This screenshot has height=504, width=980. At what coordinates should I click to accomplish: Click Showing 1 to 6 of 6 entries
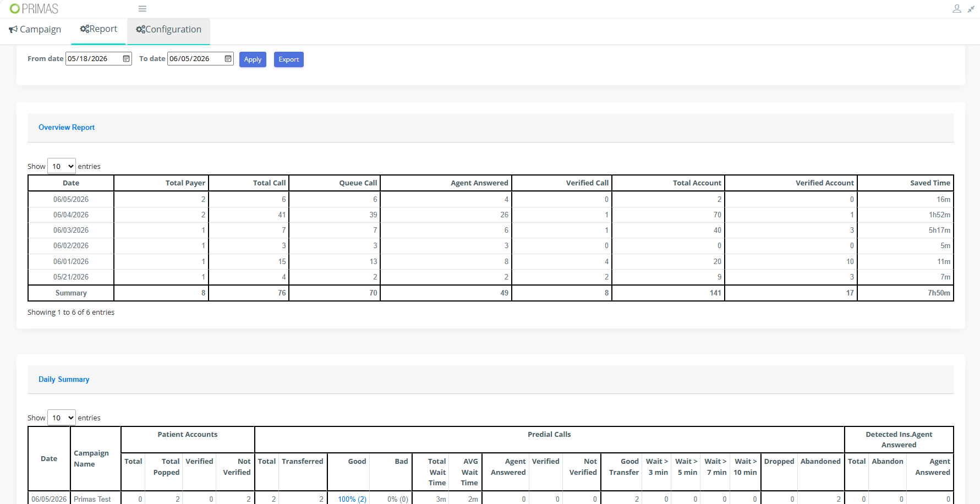[x=71, y=312]
